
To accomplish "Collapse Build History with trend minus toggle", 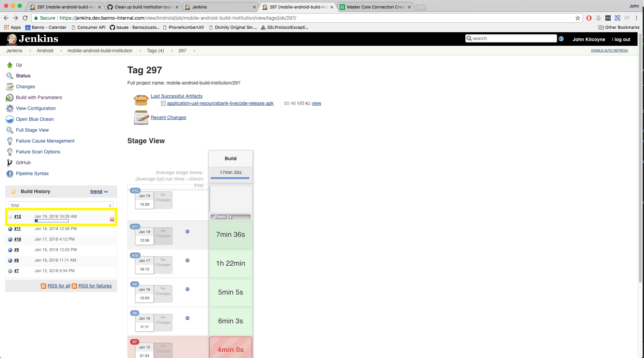I will coord(106,192).
